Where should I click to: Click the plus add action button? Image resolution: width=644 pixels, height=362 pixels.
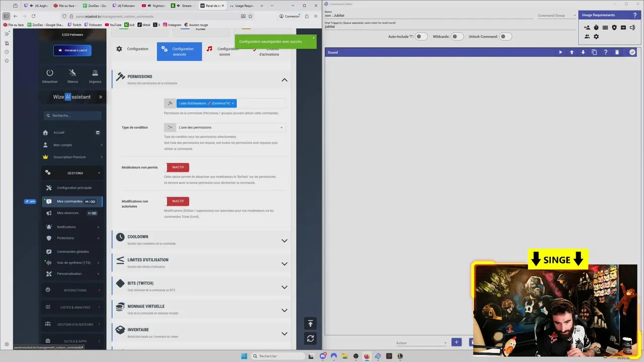point(456,342)
